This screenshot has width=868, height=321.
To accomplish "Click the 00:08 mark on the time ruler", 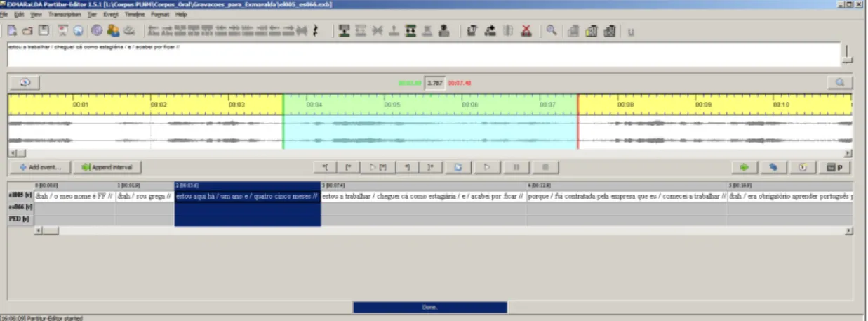I will point(625,105).
